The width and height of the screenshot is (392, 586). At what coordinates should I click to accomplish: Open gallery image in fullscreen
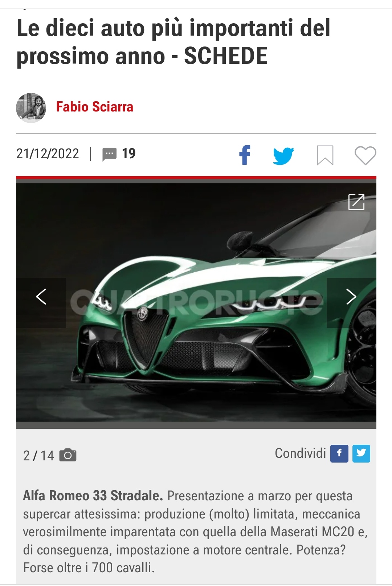click(356, 202)
